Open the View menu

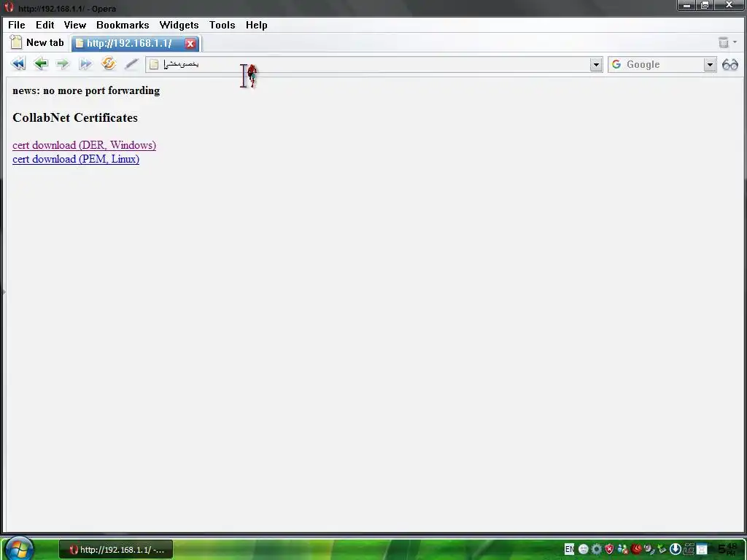click(75, 26)
